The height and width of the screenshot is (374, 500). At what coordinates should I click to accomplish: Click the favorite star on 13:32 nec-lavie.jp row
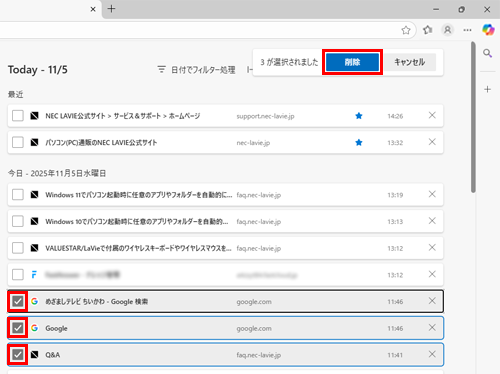point(359,142)
